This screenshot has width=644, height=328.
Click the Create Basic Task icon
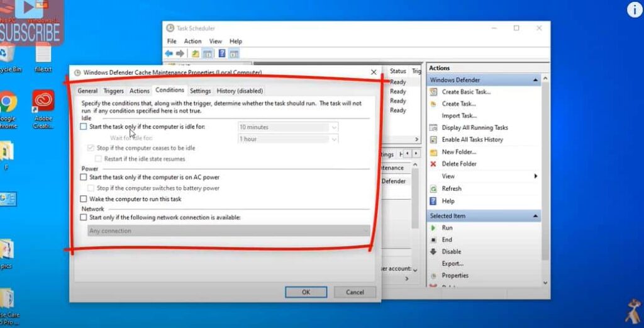click(x=433, y=92)
